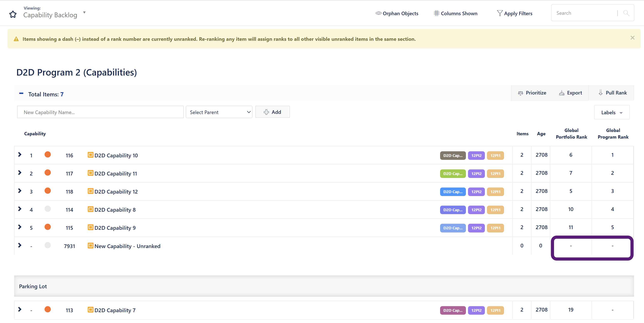Expand the D2D Capability 10 row
Viewport: 644px width, 323px height.
coord(20,155)
